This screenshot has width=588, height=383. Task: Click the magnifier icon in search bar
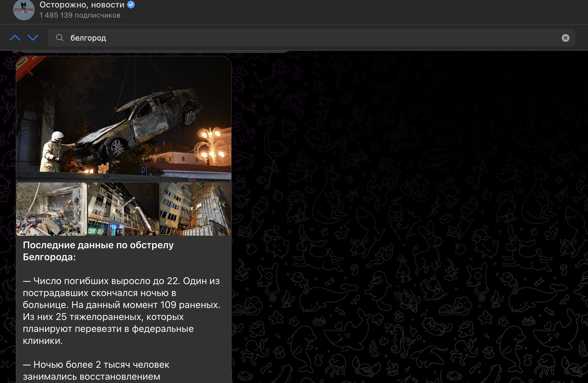point(60,38)
